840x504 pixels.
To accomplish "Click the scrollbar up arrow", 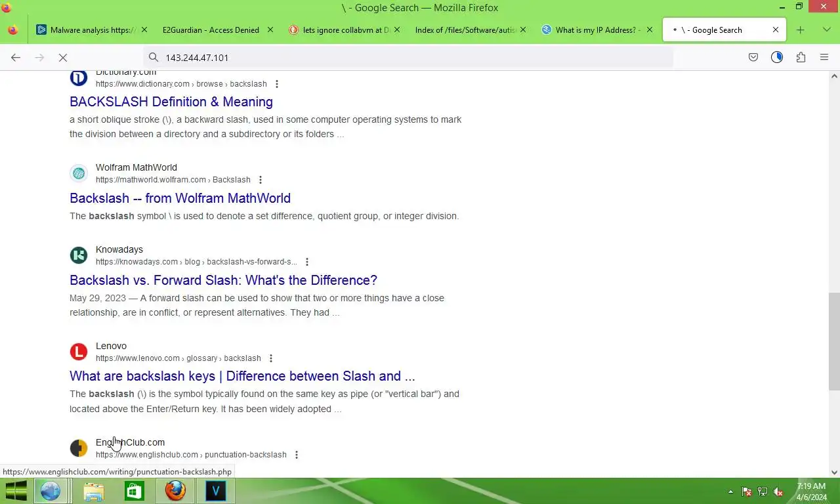I will coord(834,76).
